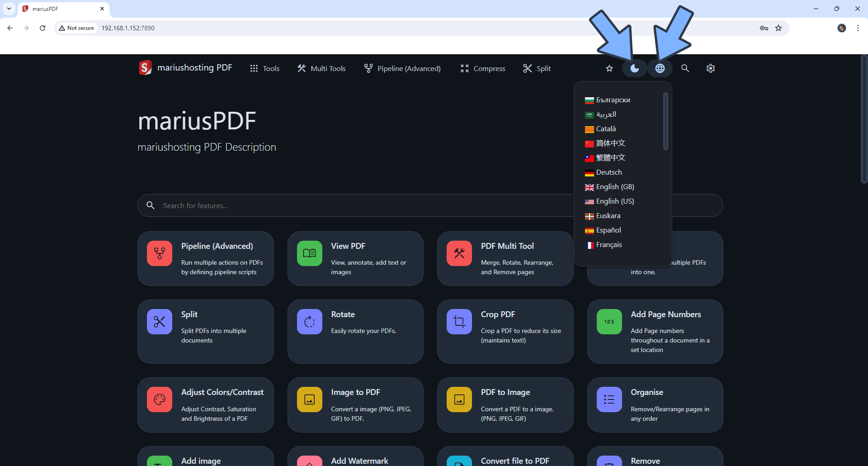Select English (US) language

tap(609, 201)
